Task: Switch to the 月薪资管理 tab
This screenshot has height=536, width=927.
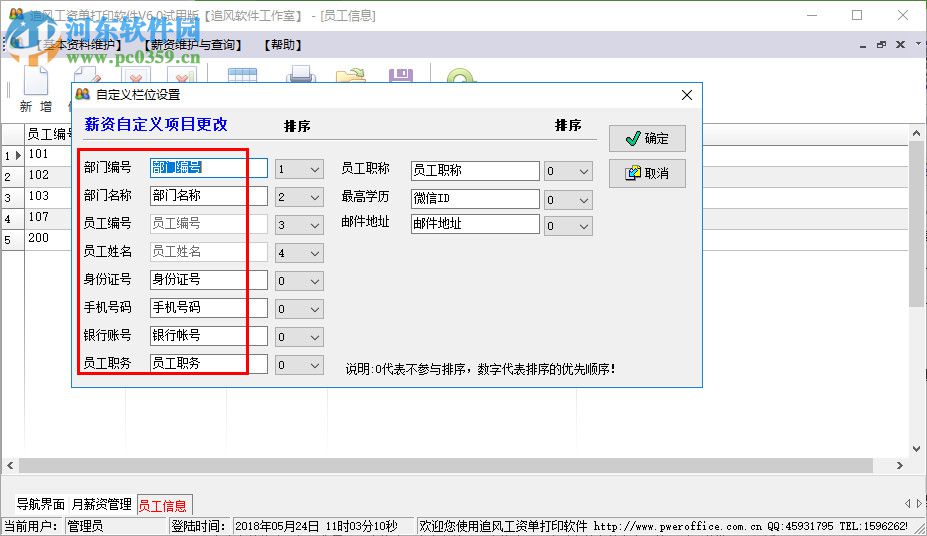Action: pyautogui.click(x=101, y=504)
